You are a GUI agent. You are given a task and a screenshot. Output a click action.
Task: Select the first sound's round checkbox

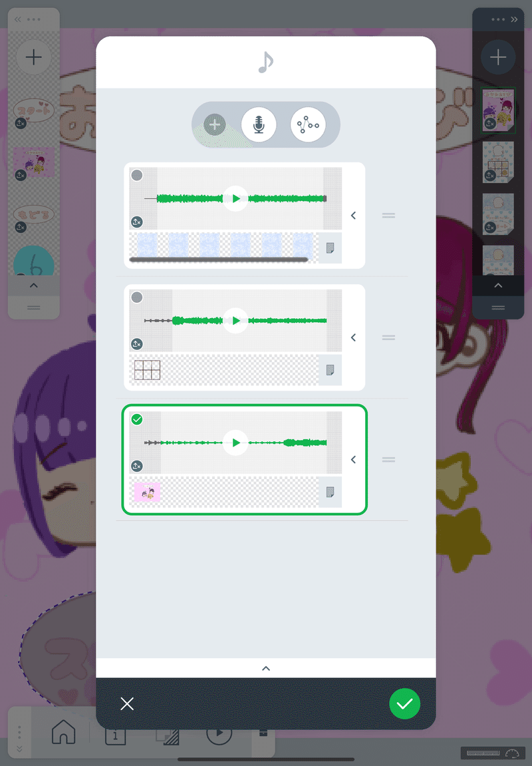[x=137, y=175]
